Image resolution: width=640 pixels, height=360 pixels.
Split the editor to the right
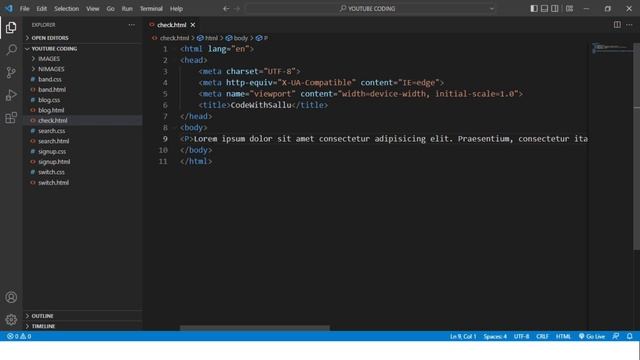tap(617, 25)
